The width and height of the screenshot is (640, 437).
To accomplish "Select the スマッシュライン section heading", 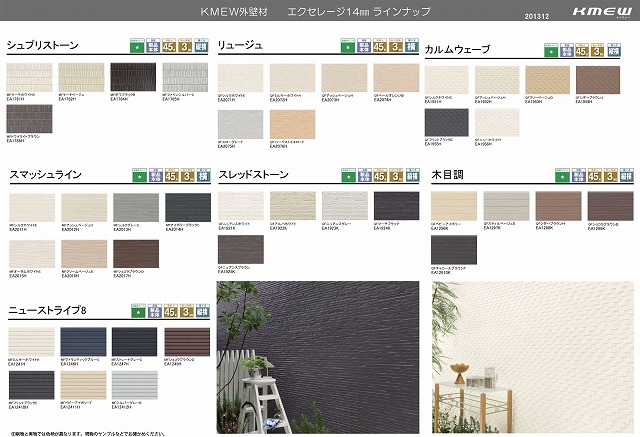I will pos(46,175).
